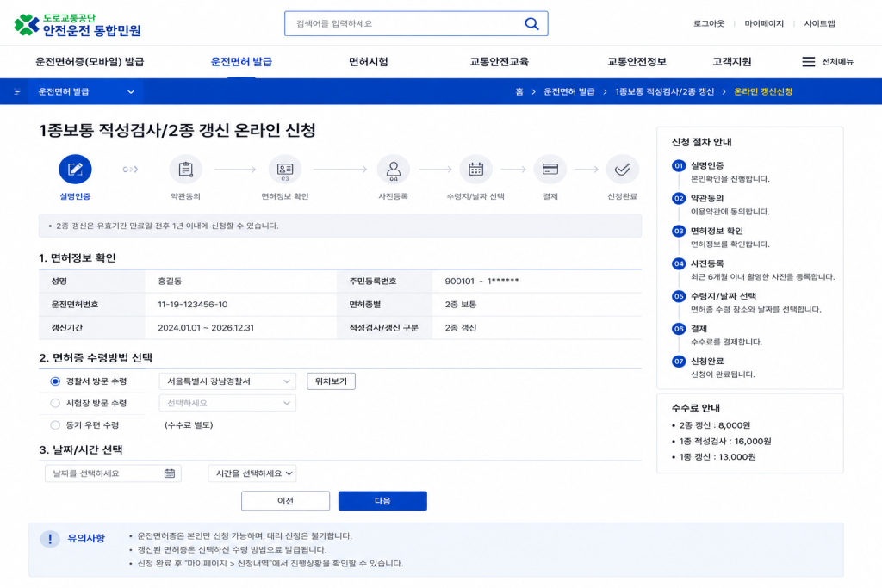The width and height of the screenshot is (882, 588).
Task: Open 고객지원 menu
Action: coord(732,62)
